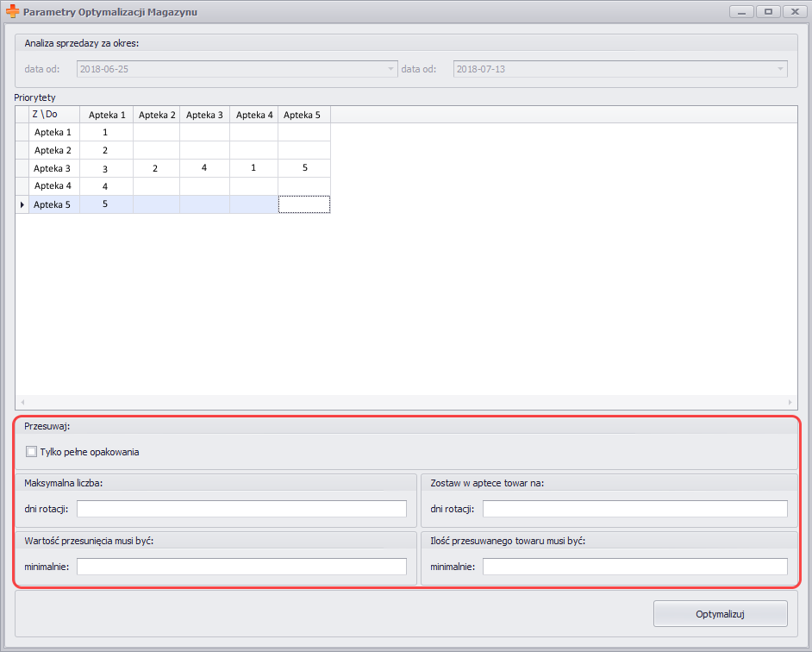Click the left arrow of horizontal scrollbar
812x652 pixels.
(22, 403)
